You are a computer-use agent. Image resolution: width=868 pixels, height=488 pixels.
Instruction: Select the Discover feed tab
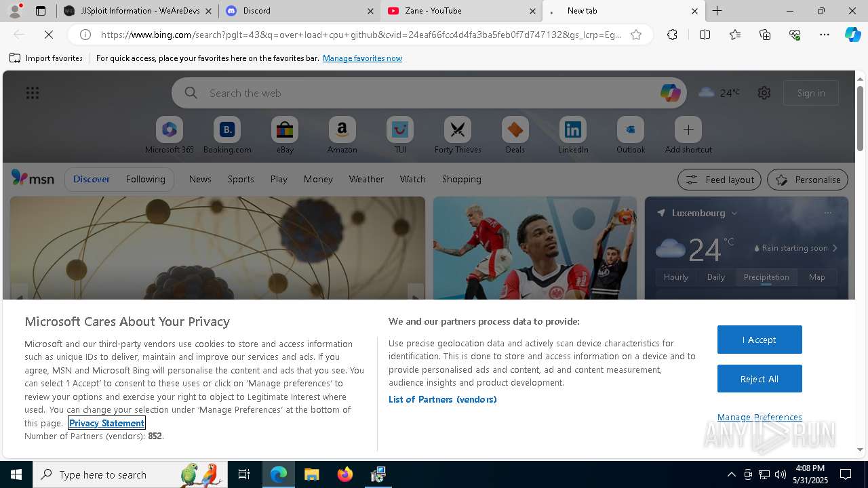(x=92, y=179)
